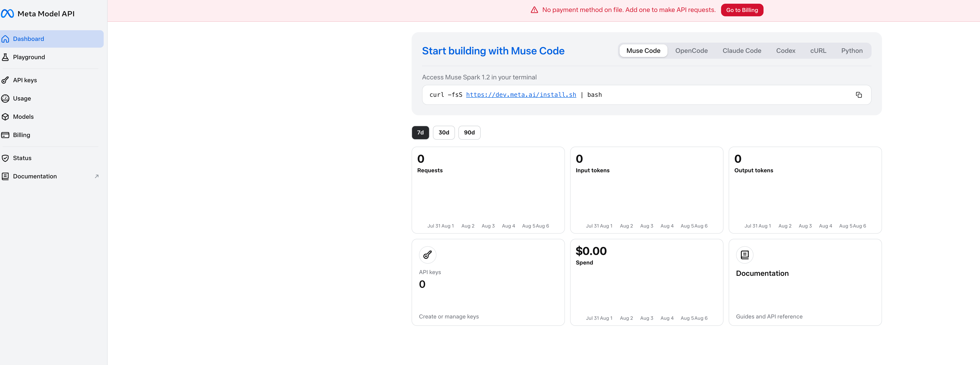Click the No payment method on file message

tap(629, 10)
